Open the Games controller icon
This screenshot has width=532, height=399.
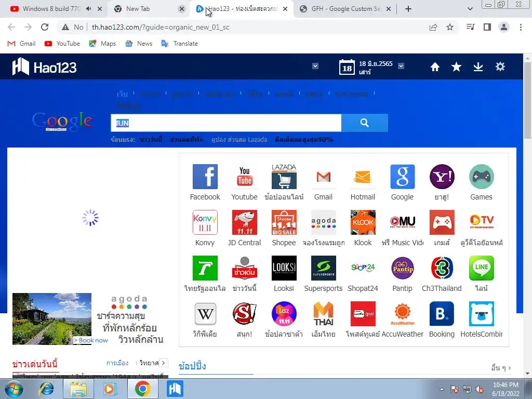click(481, 177)
